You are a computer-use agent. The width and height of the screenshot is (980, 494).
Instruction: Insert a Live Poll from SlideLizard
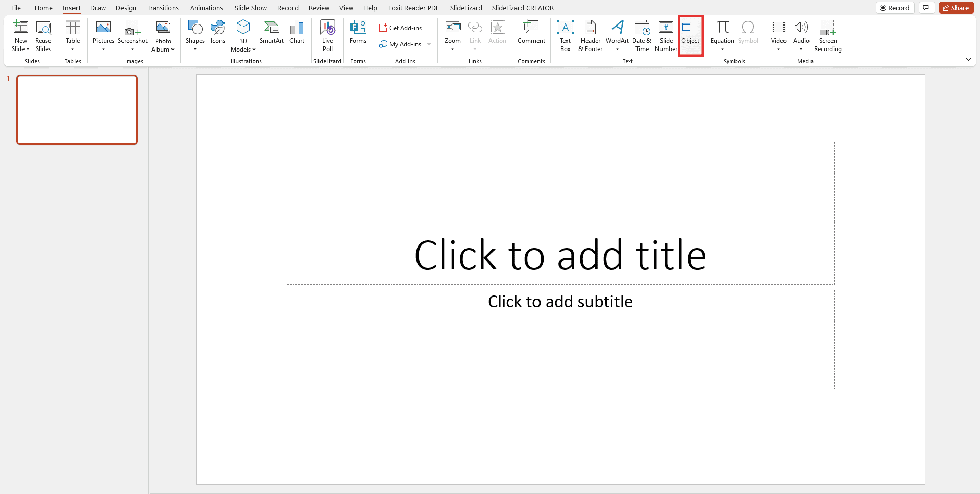click(x=327, y=35)
